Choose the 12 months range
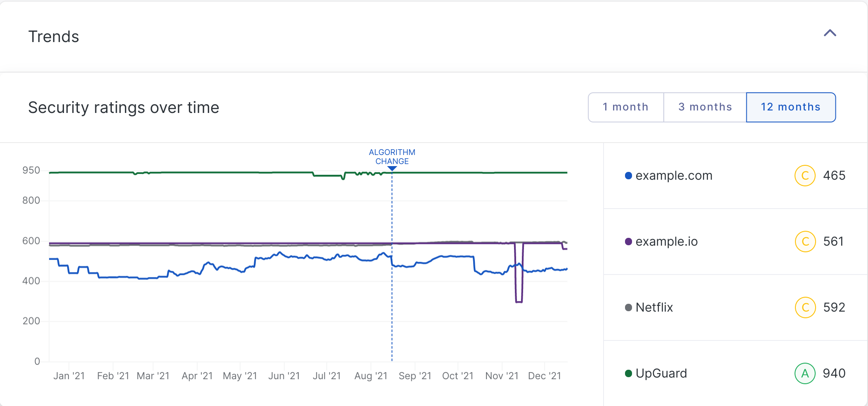The image size is (868, 406). pyautogui.click(x=790, y=107)
